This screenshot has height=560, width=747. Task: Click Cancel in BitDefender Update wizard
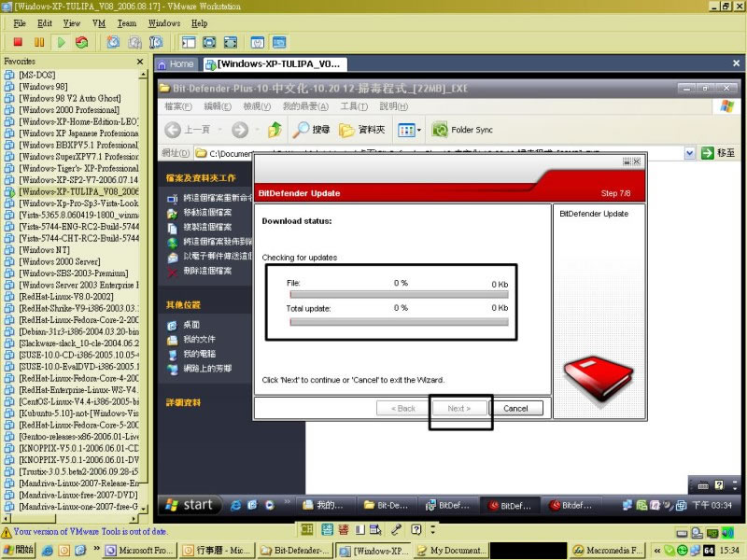(x=515, y=408)
